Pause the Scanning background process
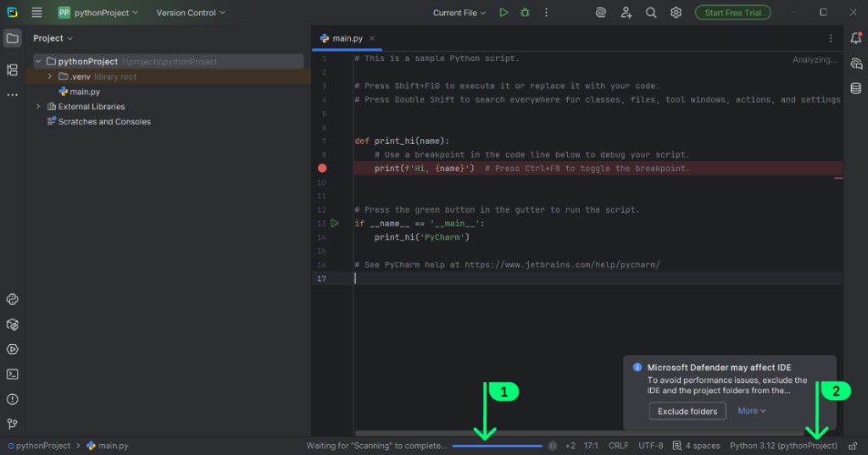 coord(553,446)
